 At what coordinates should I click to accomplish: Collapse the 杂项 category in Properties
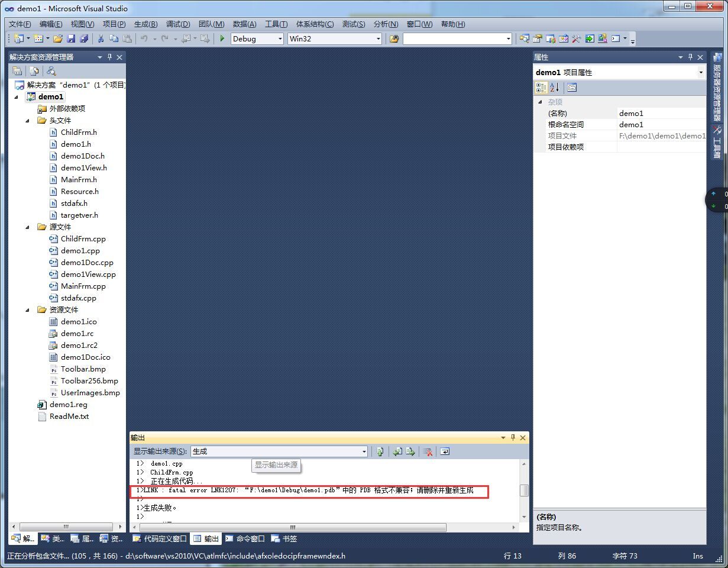[540, 102]
